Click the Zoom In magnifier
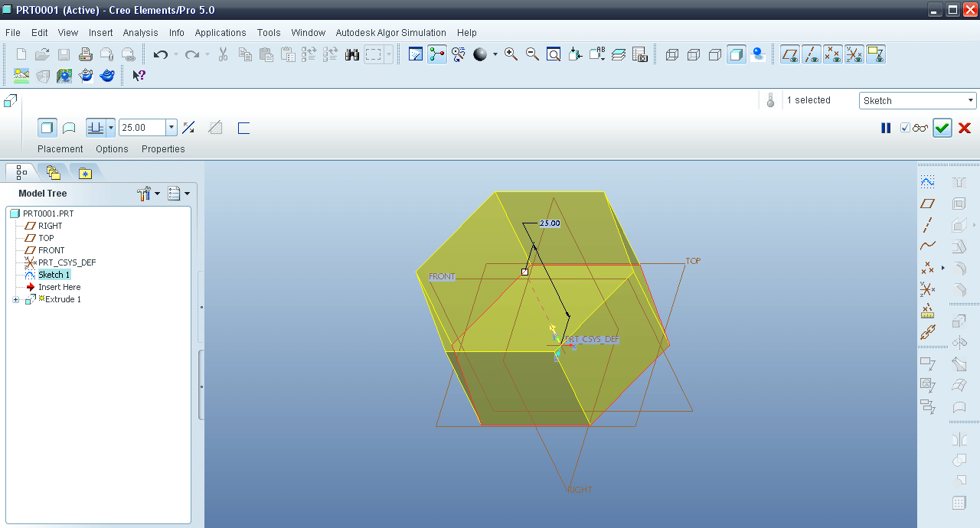This screenshot has height=528, width=980. coord(511,54)
